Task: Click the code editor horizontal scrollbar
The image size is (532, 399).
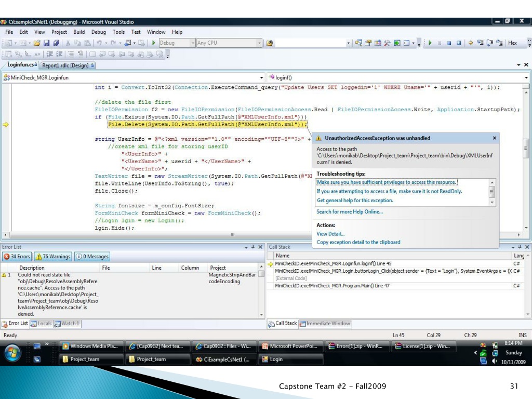Action: (233, 235)
